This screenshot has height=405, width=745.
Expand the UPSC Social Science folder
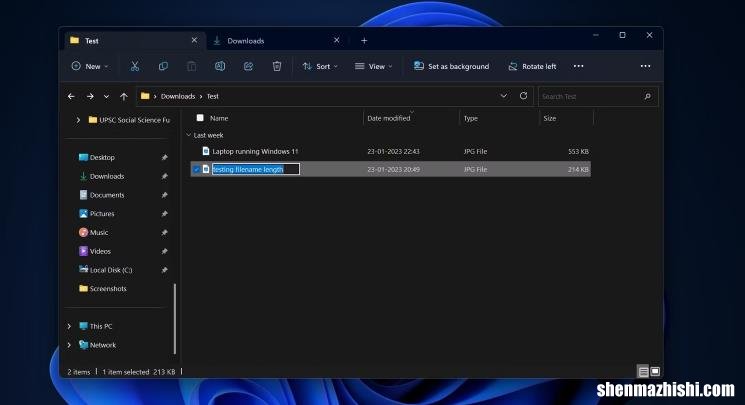point(78,120)
